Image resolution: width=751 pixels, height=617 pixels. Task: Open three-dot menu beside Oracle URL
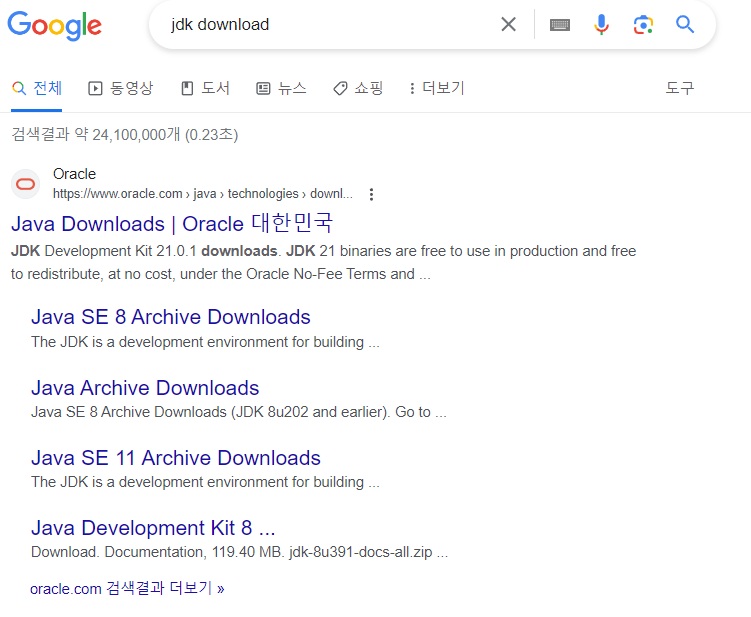[x=371, y=194]
